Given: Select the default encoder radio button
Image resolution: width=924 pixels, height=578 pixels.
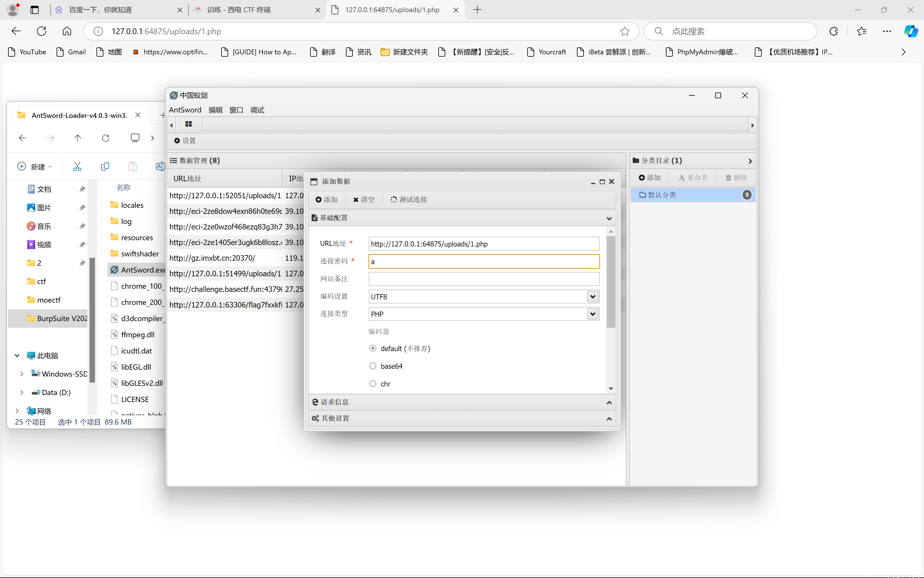Looking at the screenshot, I should pyautogui.click(x=373, y=348).
